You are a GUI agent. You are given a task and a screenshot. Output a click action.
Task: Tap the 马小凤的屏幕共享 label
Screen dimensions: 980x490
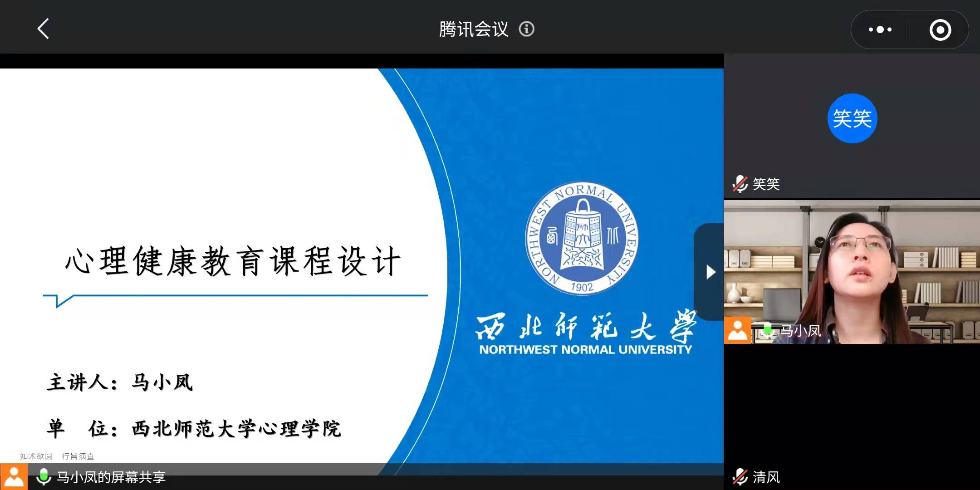click(111, 477)
